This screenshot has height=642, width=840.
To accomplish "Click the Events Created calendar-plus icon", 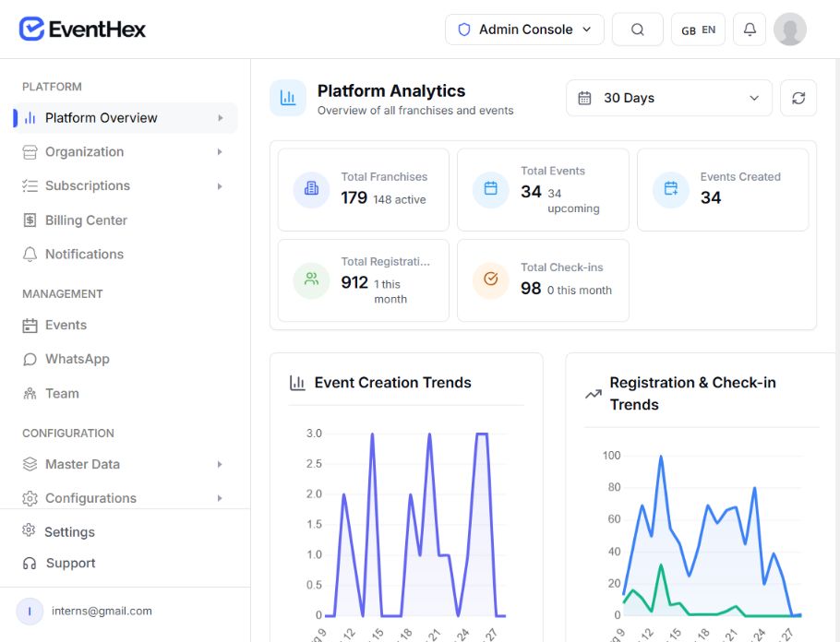I will click(671, 188).
